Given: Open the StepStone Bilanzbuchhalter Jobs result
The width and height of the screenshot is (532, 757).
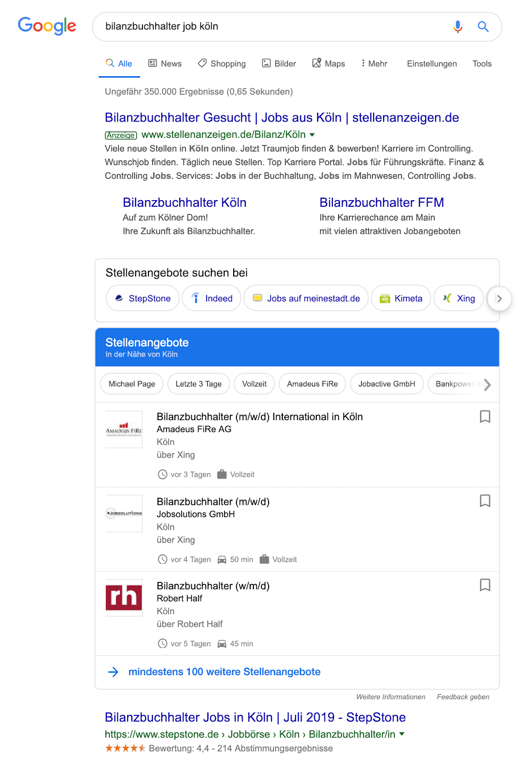Looking at the screenshot, I should [255, 717].
